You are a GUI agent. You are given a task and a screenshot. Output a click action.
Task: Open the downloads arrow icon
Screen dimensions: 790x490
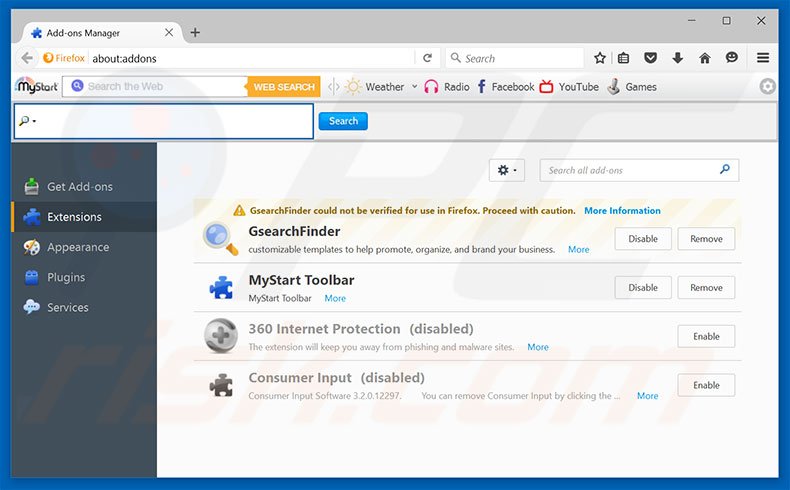[x=678, y=58]
